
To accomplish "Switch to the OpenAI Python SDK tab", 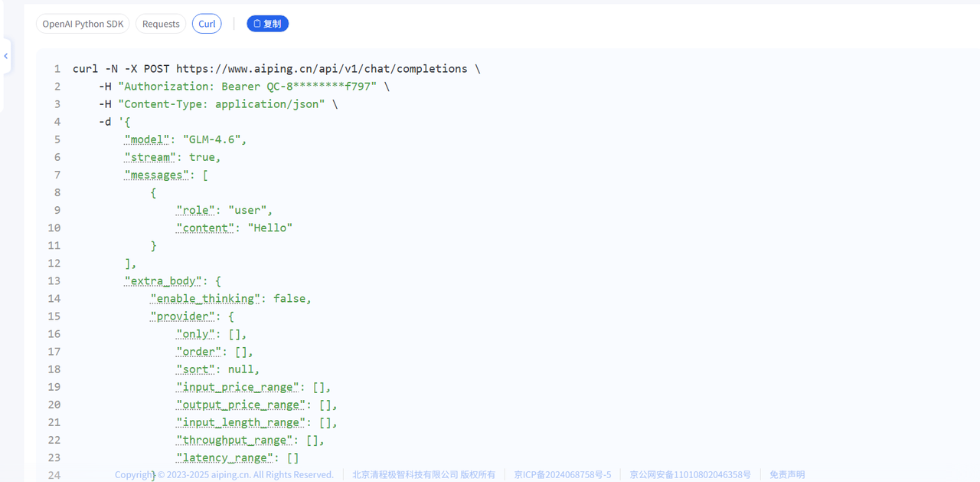I will click(x=83, y=24).
